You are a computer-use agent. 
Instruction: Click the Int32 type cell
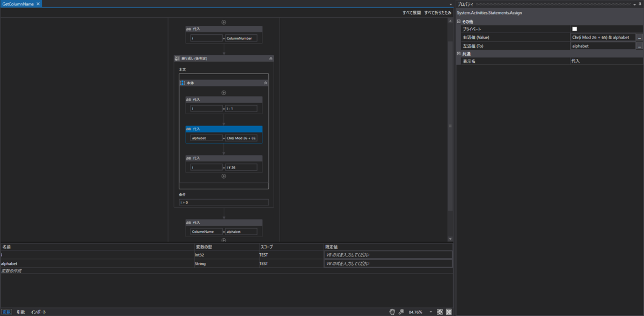pyautogui.click(x=225, y=255)
